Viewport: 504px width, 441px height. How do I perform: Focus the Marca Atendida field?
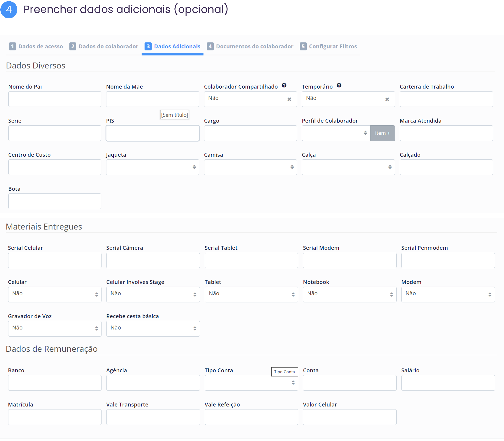446,133
